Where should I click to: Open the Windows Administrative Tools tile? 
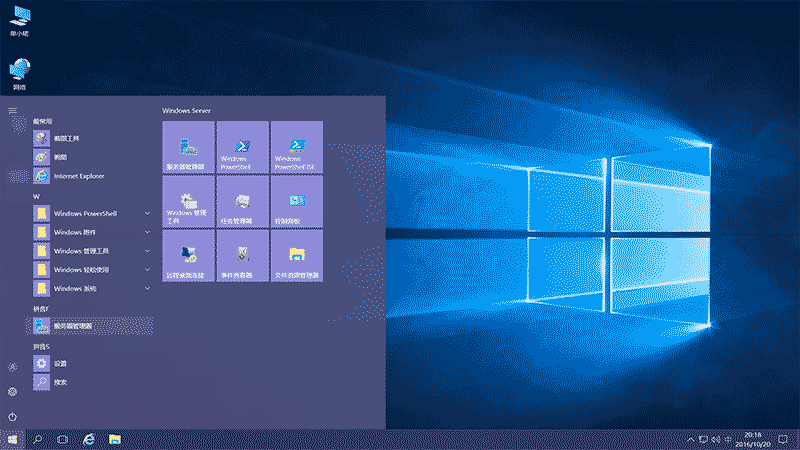pyautogui.click(x=188, y=201)
